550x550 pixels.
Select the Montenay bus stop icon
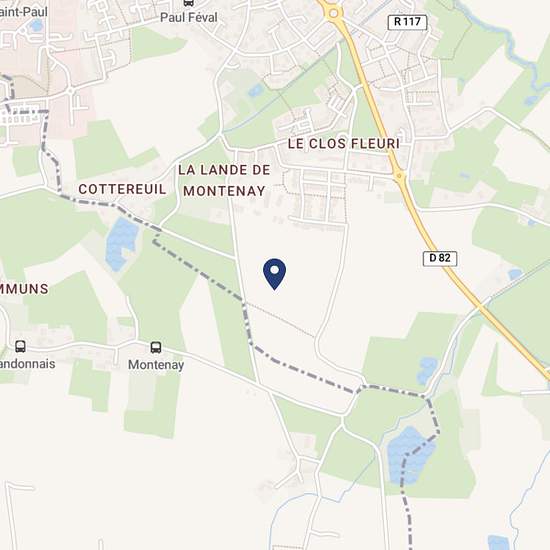coord(156,347)
